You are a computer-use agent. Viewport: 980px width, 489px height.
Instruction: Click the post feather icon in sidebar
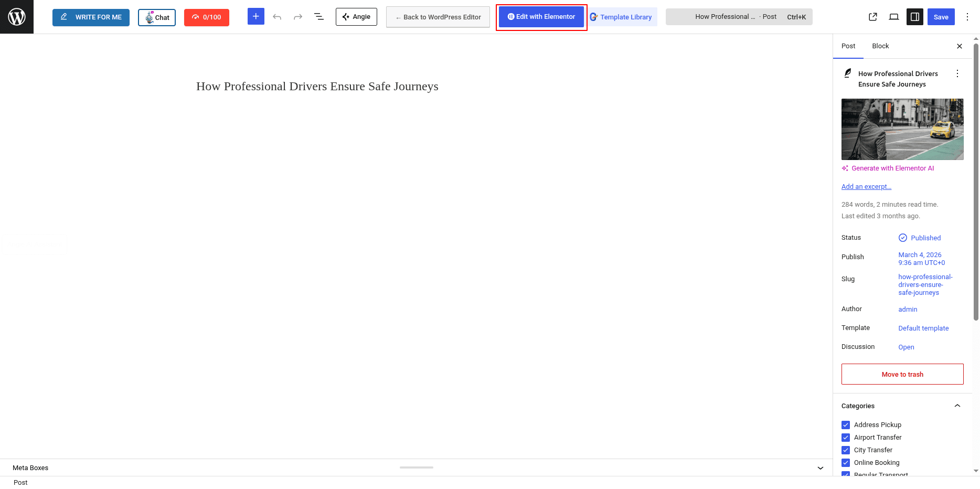click(848, 73)
